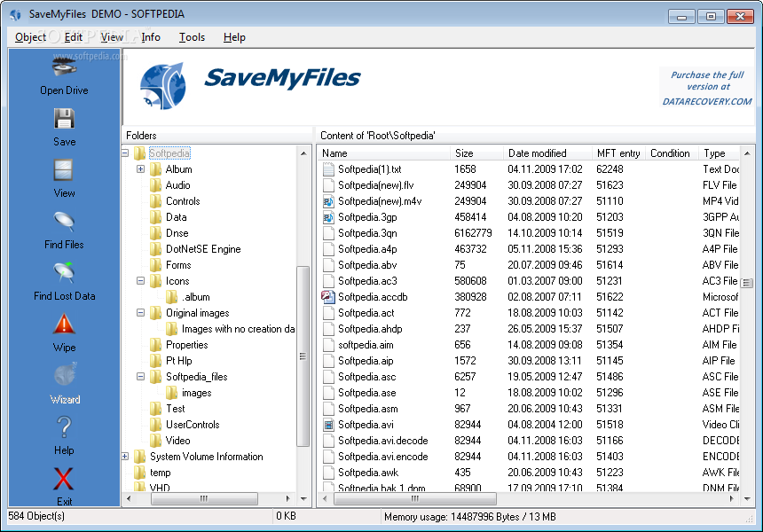Viewport: 763px width, 532px height.
Task: Click the Softpedia.3gp media file icon
Action: pos(328,217)
